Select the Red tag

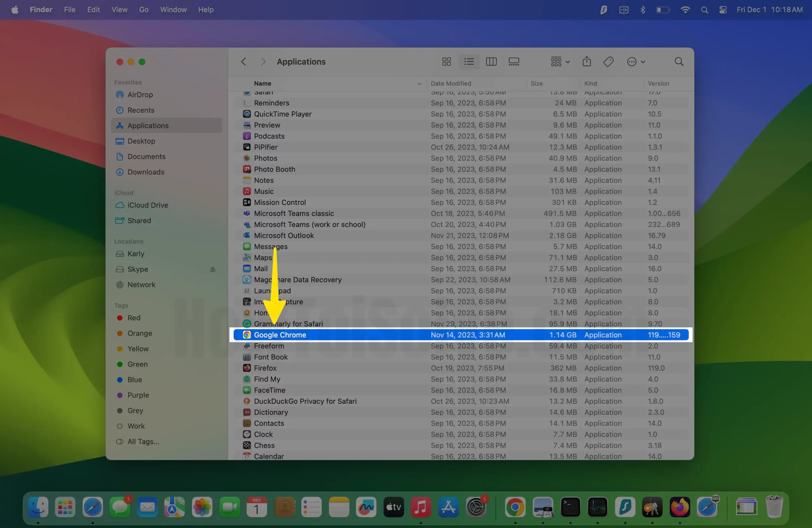point(167,317)
